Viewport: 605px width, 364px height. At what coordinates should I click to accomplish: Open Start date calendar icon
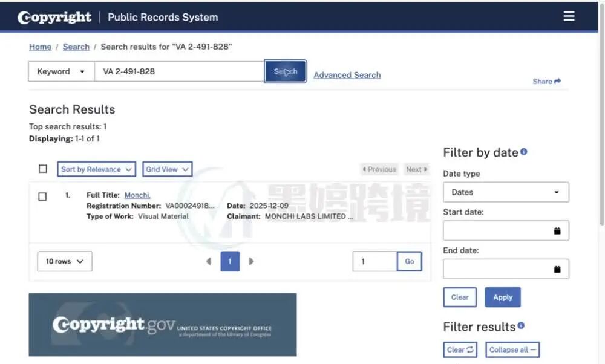tap(557, 231)
